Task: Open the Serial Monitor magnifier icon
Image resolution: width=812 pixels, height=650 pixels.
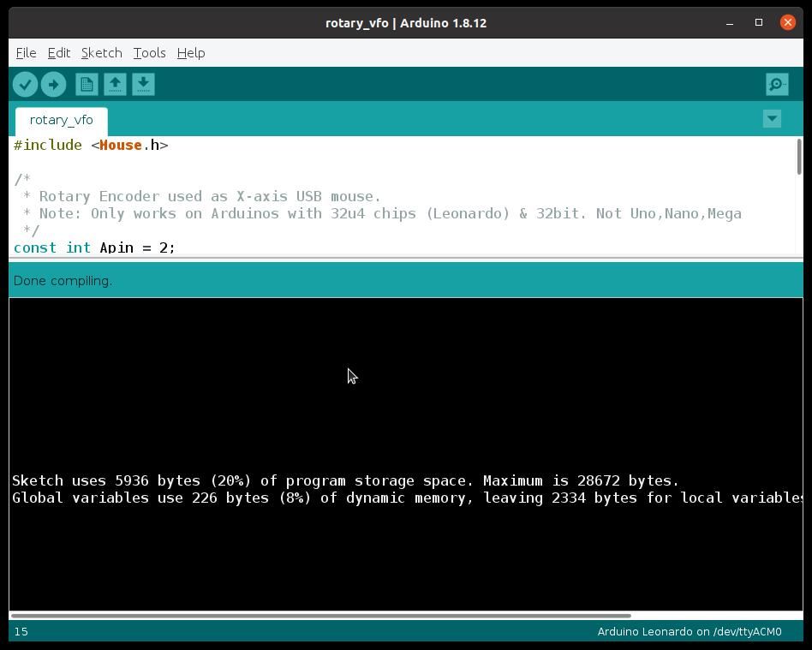Action: (x=777, y=85)
